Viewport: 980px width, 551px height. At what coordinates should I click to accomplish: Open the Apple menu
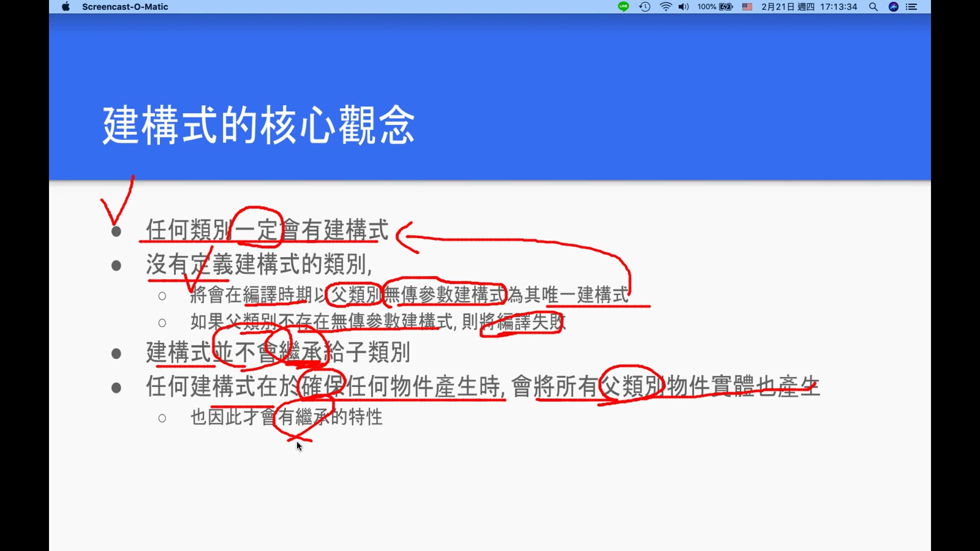point(66,7)
